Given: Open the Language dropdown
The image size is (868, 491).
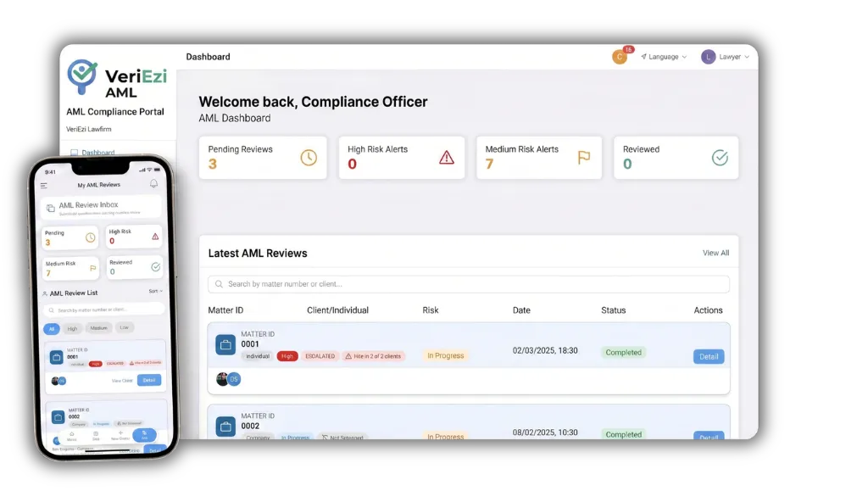Looking at the screenshot, I should pyautogui.click(x=664, y=57).
